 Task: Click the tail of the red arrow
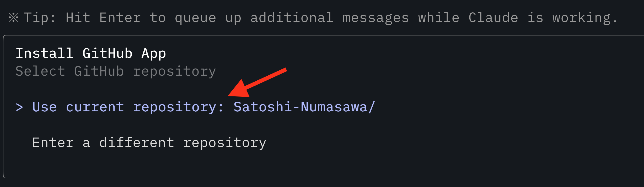[x=285, y=71]
